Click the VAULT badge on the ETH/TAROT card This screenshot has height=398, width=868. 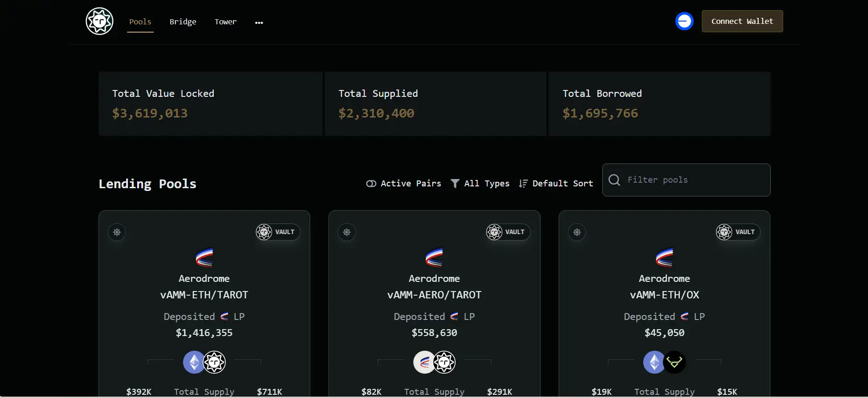coord(278,232)
